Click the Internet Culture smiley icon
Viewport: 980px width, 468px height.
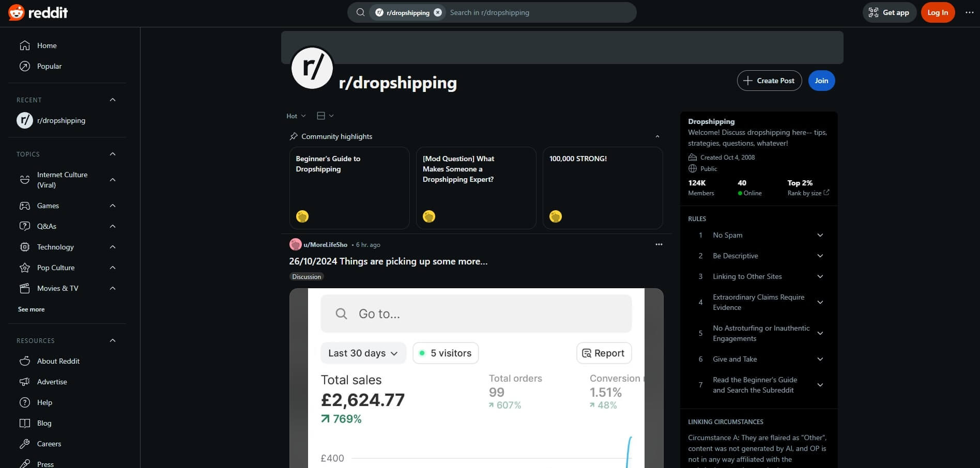click(x=25, y=180)
